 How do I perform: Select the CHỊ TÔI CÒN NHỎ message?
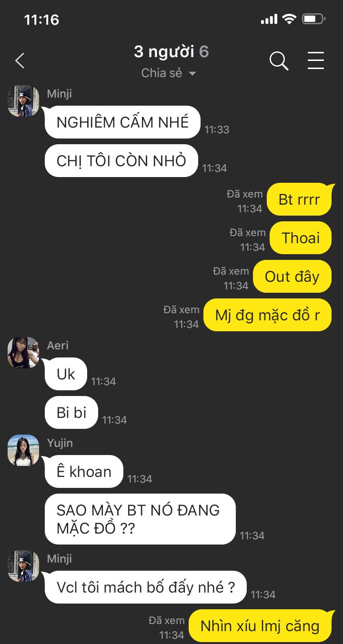pyautogui.click(x=121, y=161)
